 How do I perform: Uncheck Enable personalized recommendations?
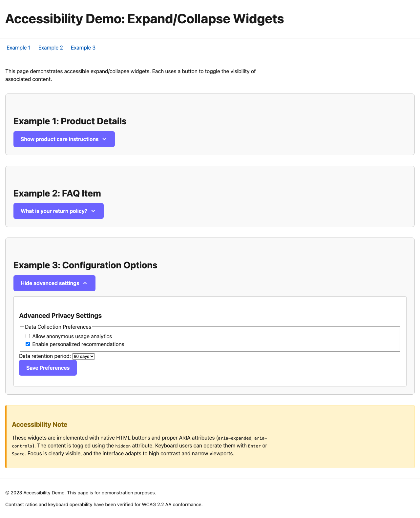pyautogui.click(x=28, y=344)
